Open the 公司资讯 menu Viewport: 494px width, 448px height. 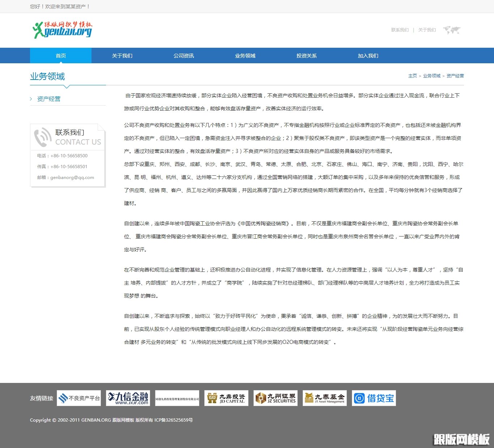click(x=183, y=55)
